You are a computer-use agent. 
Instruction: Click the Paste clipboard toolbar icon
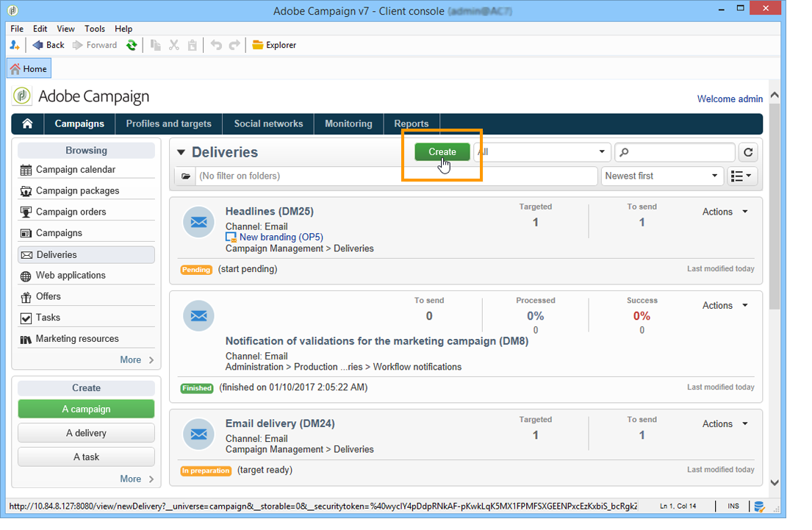tap(192, 45)
